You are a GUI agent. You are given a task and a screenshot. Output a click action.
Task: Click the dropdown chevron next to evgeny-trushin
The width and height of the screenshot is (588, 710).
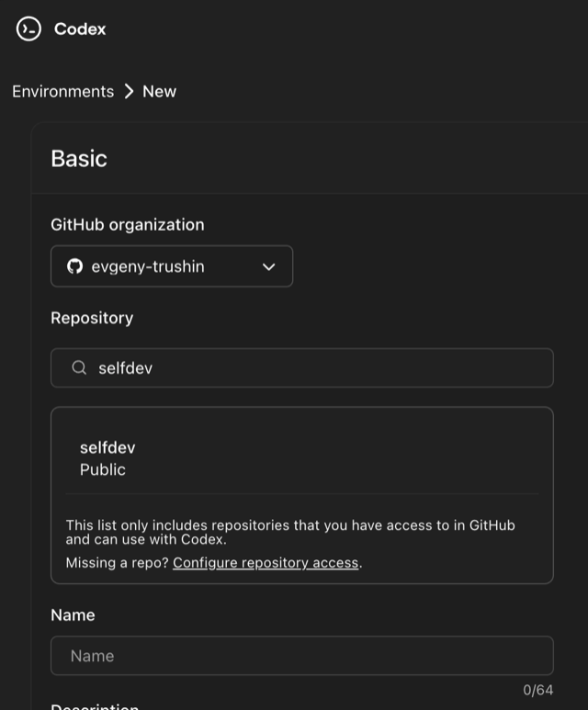tap(268, 266)
